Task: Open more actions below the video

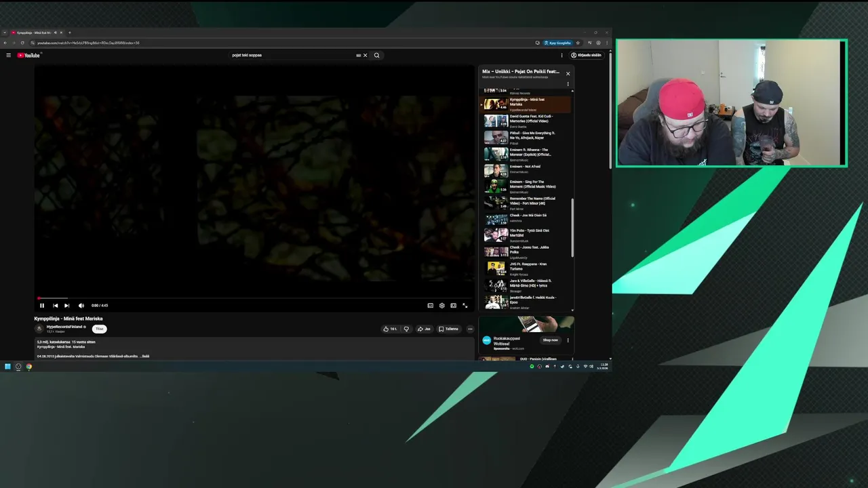Action: (470, 329)
